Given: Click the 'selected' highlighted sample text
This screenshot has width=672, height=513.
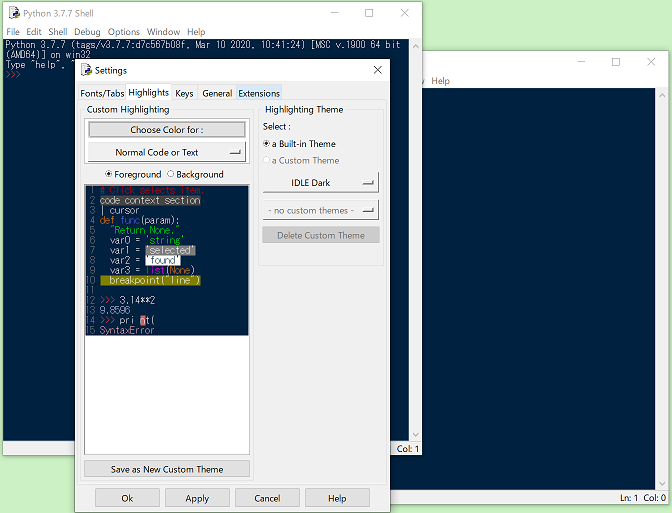Looking at the screenshot, I should pos(170,250).
